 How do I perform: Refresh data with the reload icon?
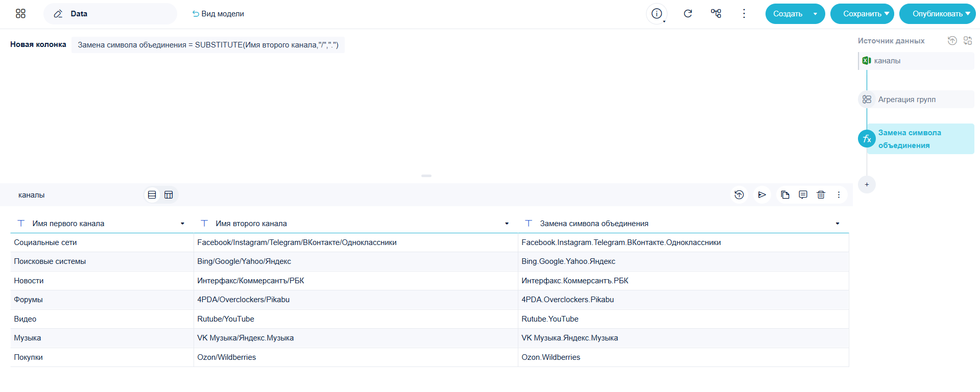pyautogui.click(x=688, y=14)
